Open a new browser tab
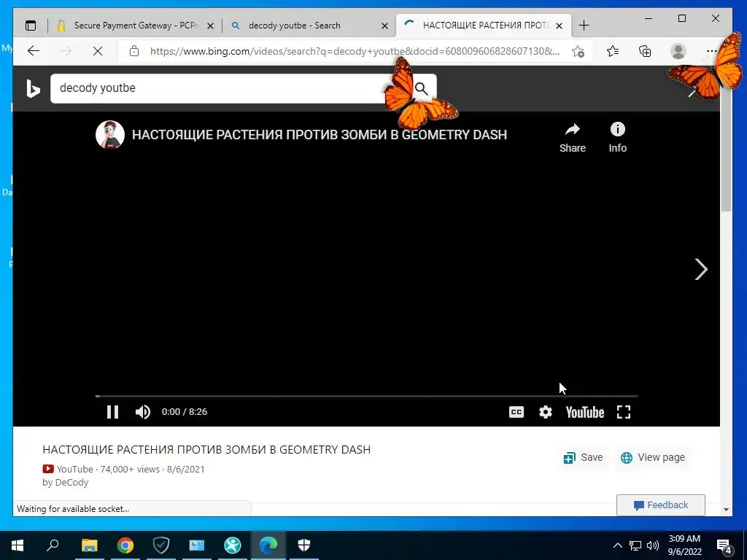 [x=584, y=26]
